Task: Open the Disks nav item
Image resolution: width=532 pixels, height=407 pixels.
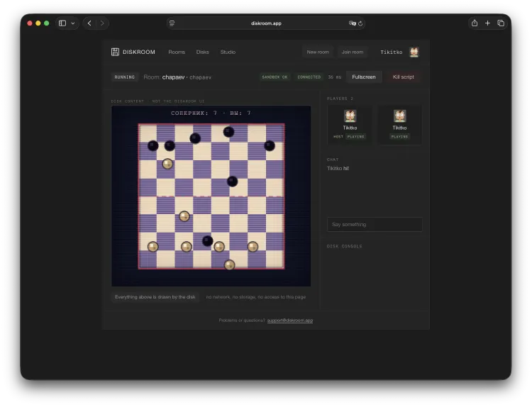Action: tap(203, 52)
